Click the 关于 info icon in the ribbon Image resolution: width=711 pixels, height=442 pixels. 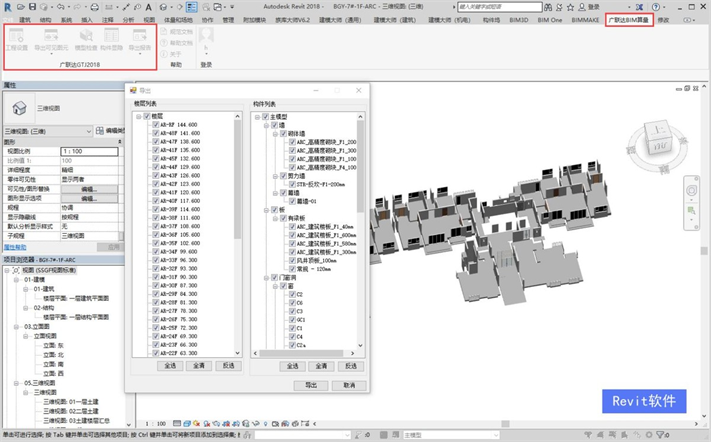tap(164, 54)
